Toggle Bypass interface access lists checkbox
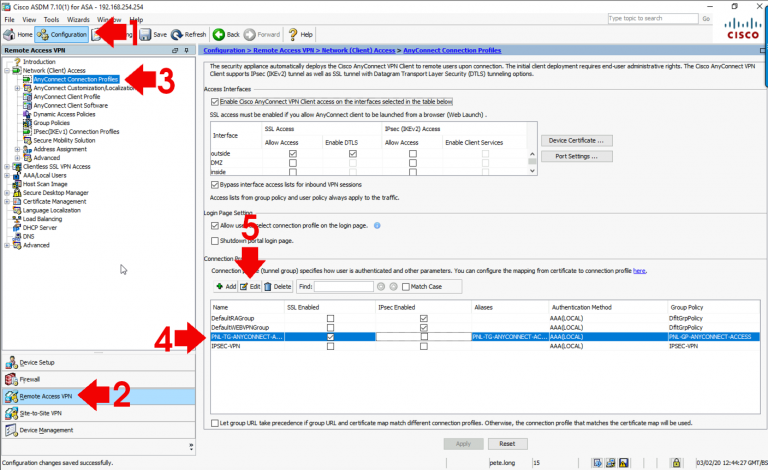Screen dimensions: 768x470 pyautogui.click(x=215, y=185)
